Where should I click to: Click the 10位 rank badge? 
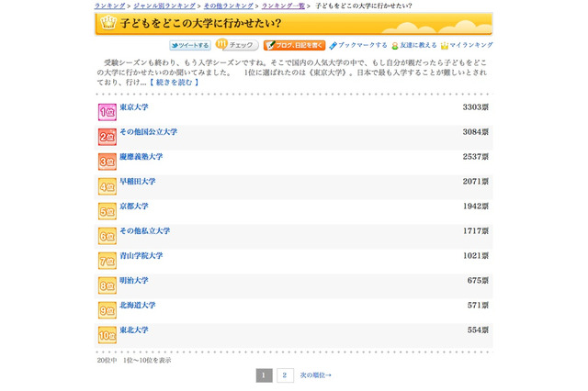tap(107, 335)
